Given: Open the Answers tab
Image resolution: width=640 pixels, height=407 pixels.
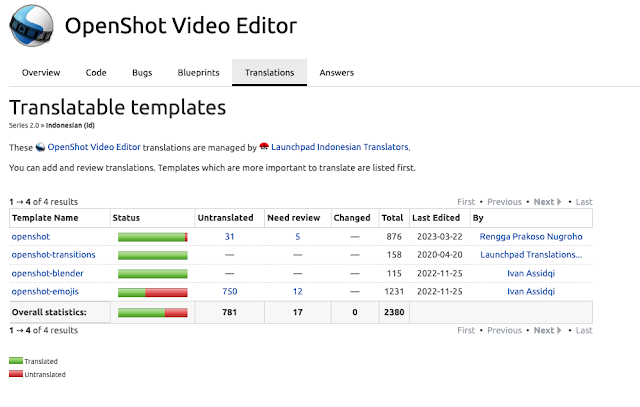Looking at the screenshot, I should (x=337, y=73).
